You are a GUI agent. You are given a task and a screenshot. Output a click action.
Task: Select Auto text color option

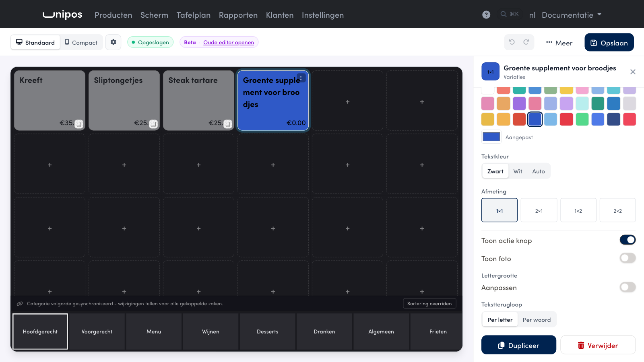click(539, 171)
